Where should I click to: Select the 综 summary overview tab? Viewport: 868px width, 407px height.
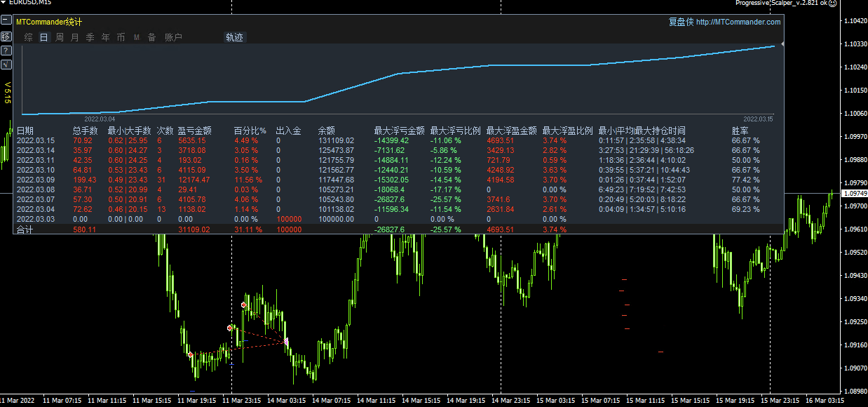(28, 37)
